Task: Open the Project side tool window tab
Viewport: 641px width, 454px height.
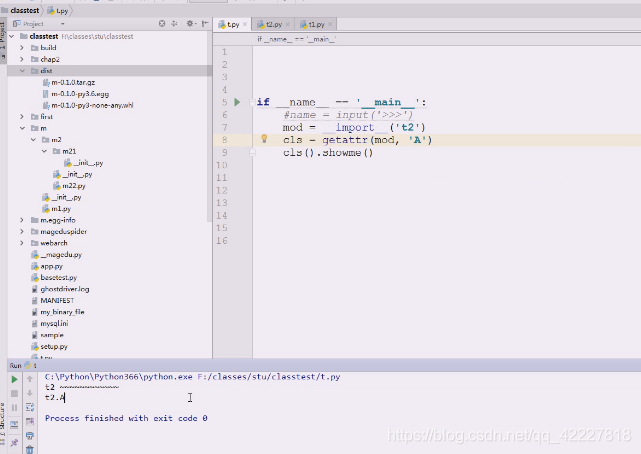Action: (x=3, y=39)
